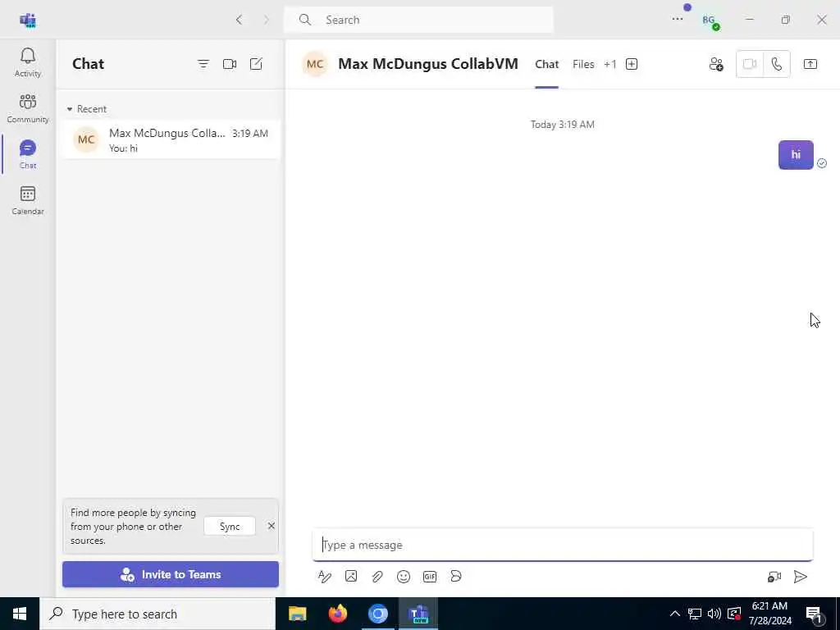
Task: Click the MC avatar in chat header
Action: click(x=315, y=64)
